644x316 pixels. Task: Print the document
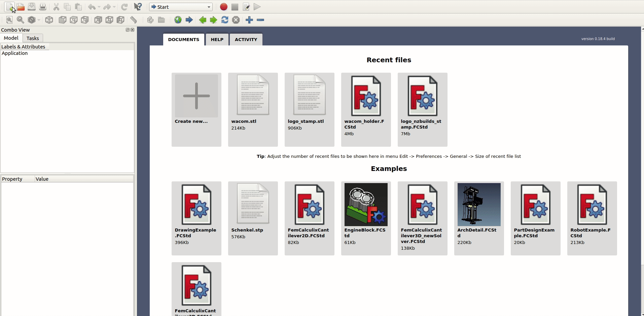(43, 7)
